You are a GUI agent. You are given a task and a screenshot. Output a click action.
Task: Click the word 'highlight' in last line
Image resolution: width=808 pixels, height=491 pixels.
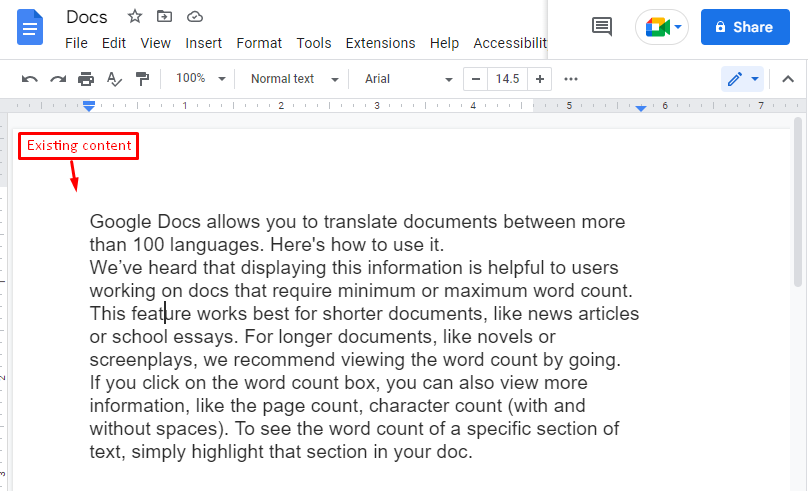(227, 452)
